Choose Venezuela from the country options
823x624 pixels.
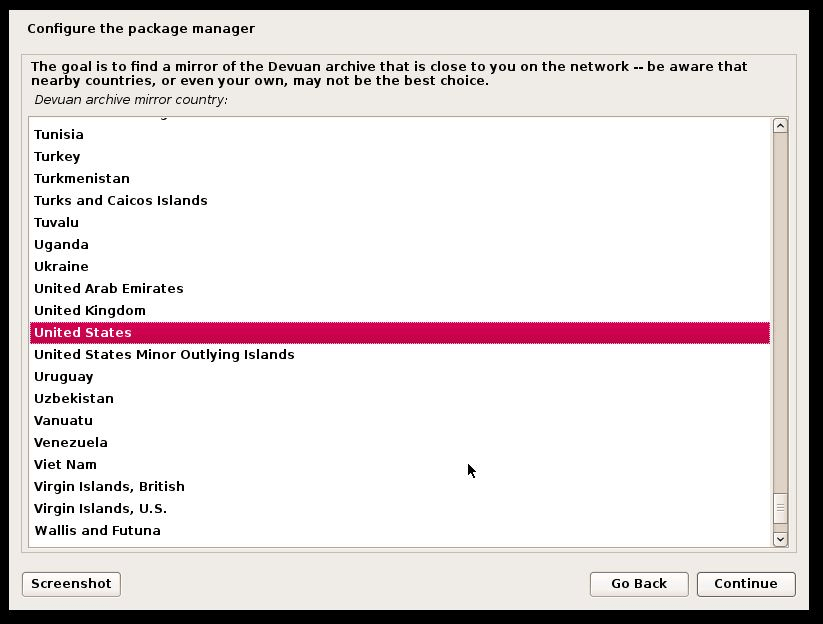point(70,442)
